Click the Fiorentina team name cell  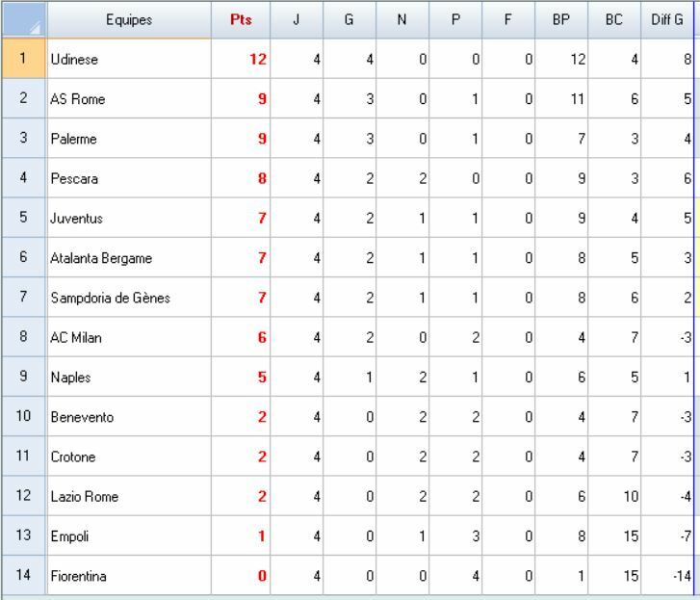(128, 576)
